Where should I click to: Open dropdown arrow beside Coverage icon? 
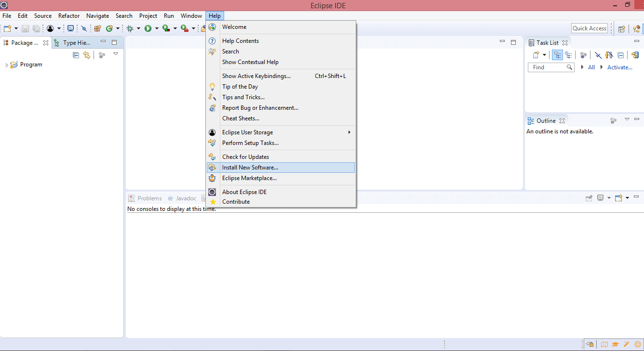tap(175, 28)
